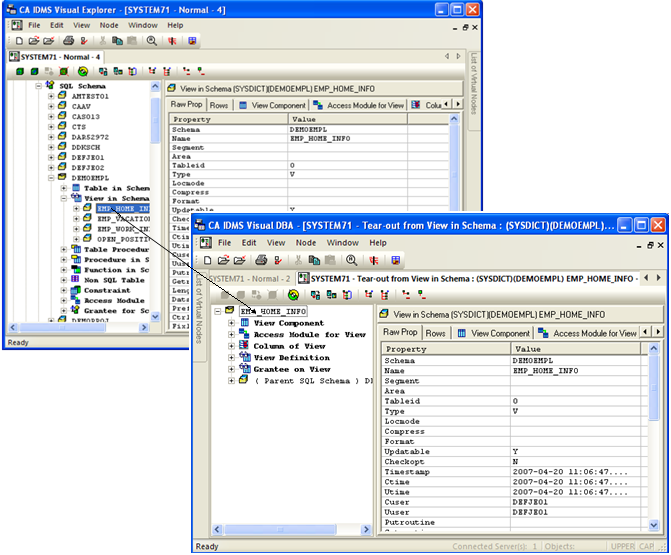The height and width of the screenshot is (555, 671).
Task: Expand Column of View node
Action: 231,346
